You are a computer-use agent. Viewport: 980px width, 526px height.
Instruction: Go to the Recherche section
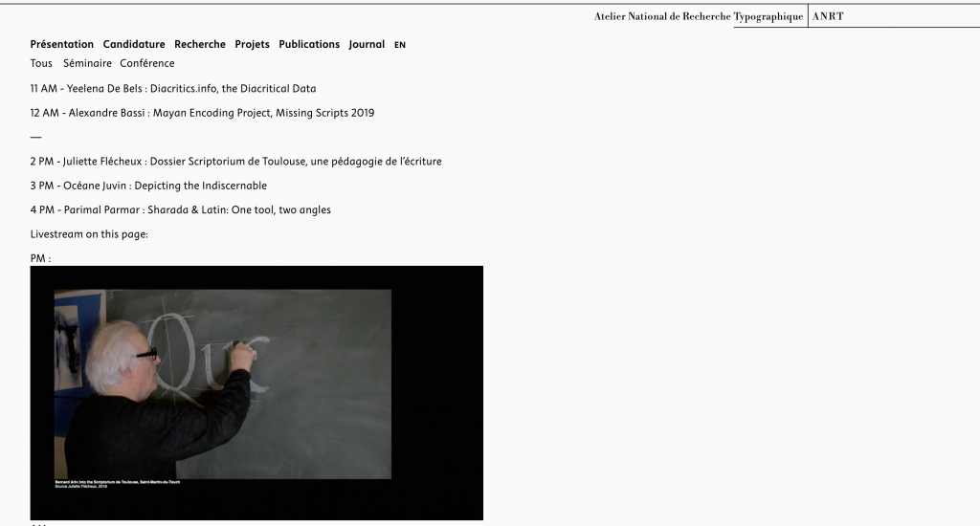[x=200, y=44]
